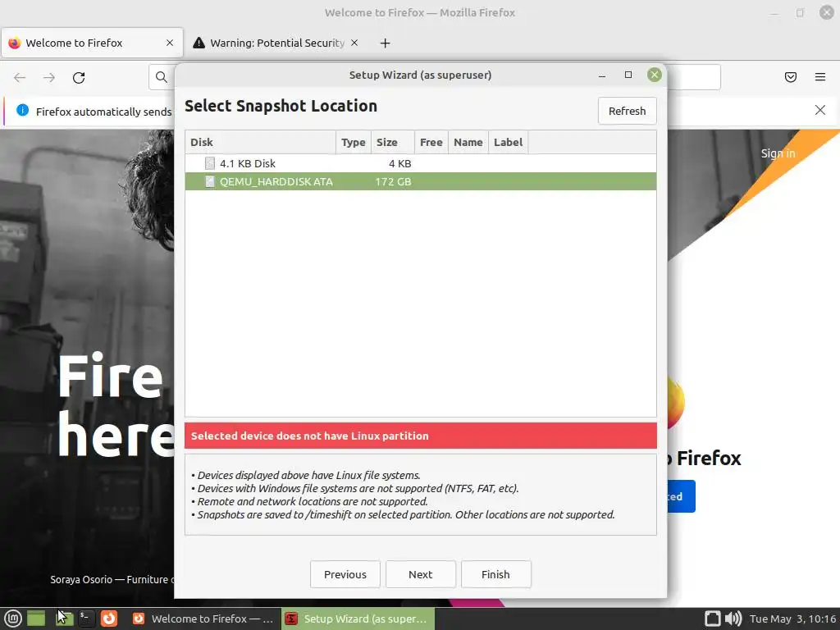This screenshot has height=630, width=840.
Task: Launch the file manager from the panel
Action: click(x=65, y=619)
